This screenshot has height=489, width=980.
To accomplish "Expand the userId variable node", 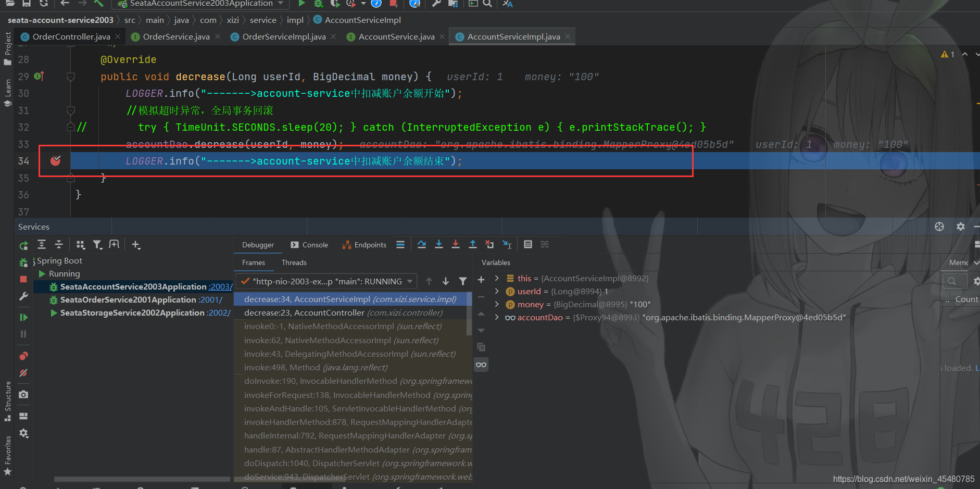I will click(x=497, y=291).
